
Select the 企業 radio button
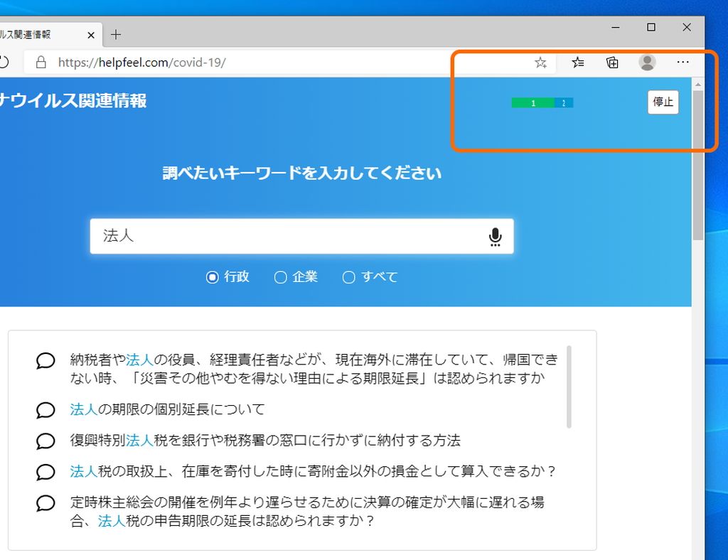pos(281,277)
